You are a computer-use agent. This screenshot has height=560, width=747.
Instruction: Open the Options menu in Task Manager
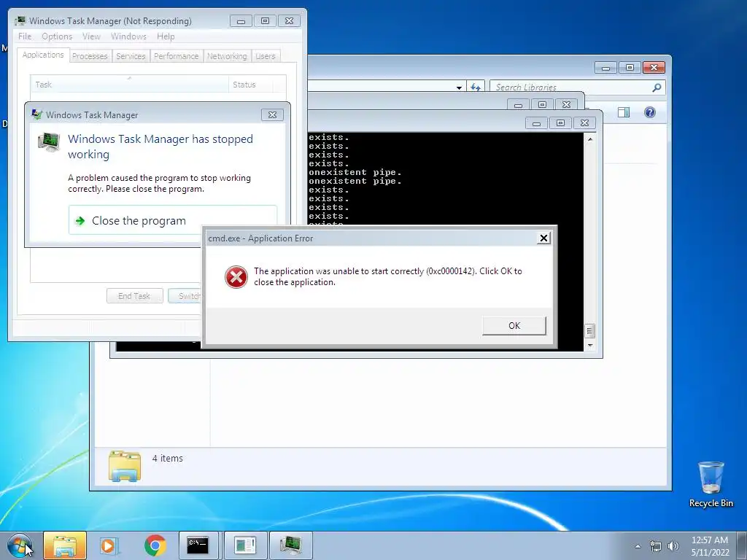click(x=57, y=36)
